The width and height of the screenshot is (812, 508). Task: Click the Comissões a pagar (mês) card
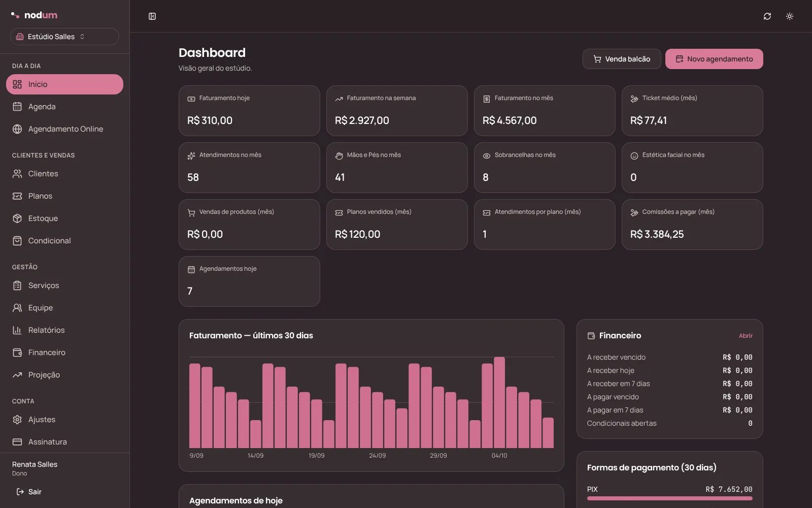pyautogui.click(x=692, y=225)
